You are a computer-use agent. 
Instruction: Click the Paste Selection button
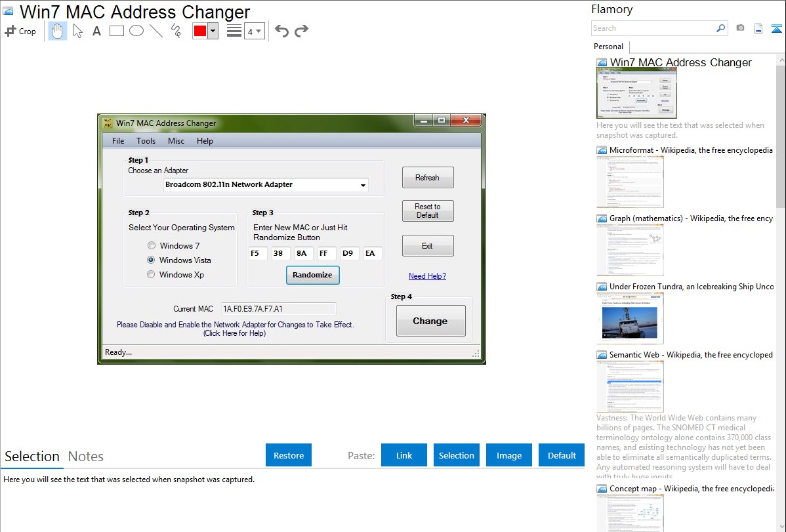coord(457,455)
